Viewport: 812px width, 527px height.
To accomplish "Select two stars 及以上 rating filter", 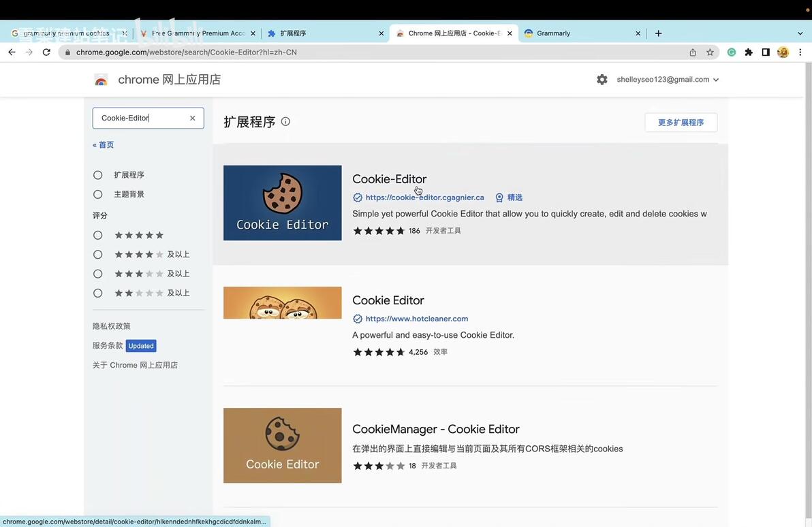I will point(98,293).
